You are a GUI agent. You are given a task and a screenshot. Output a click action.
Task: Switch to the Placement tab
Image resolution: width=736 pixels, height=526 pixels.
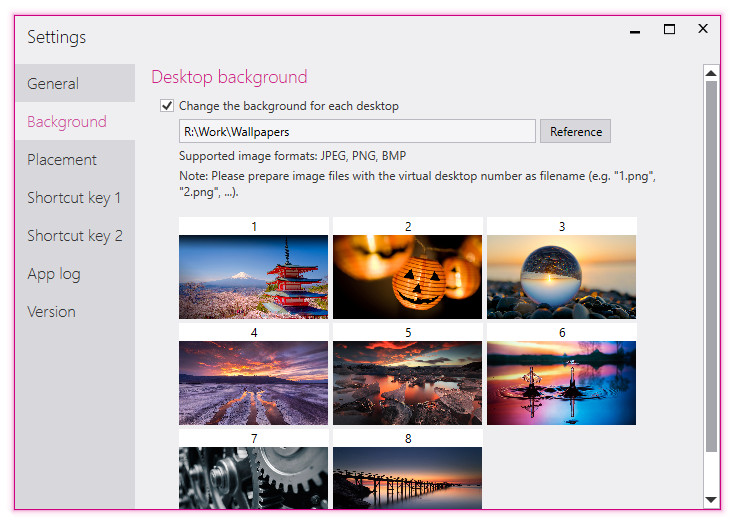tap(75, 160)
